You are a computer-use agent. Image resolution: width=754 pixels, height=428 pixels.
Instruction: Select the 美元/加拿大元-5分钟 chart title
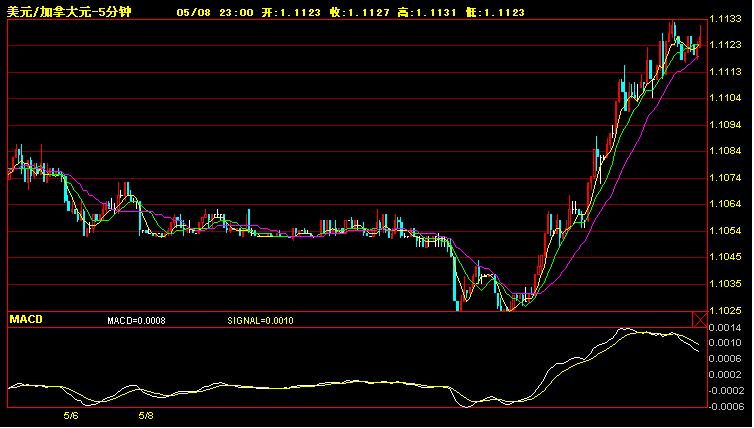tap(69, 12)
